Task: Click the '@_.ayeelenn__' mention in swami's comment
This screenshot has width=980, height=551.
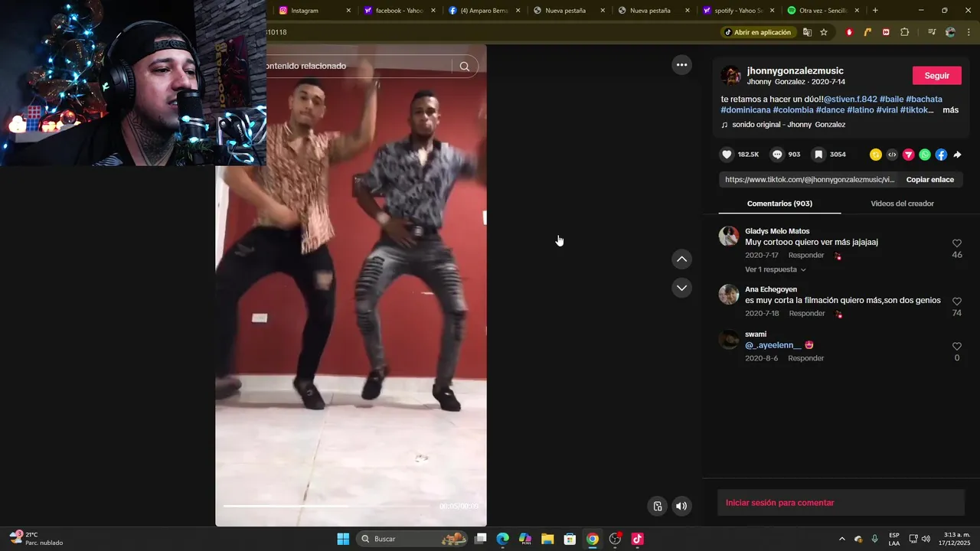Action: (773, 345)
